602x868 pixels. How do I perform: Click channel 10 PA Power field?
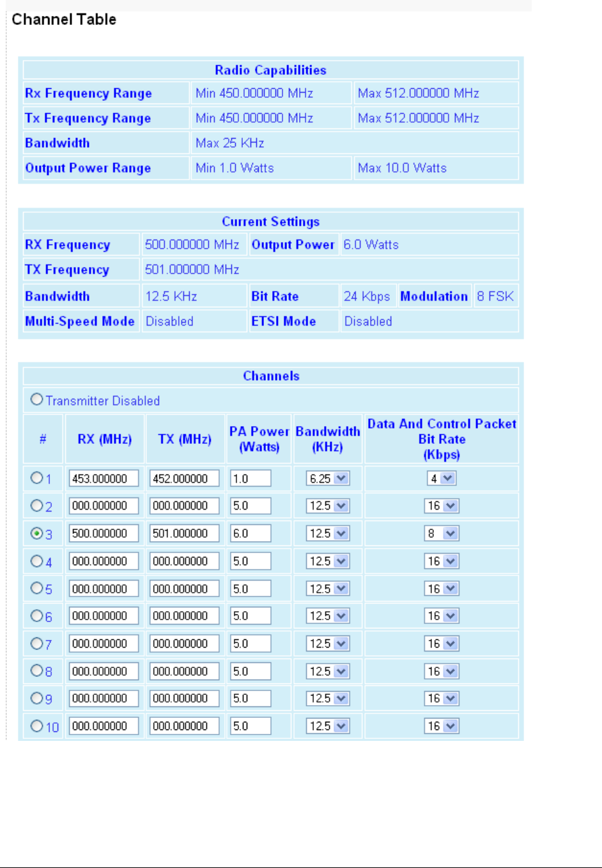251,726
